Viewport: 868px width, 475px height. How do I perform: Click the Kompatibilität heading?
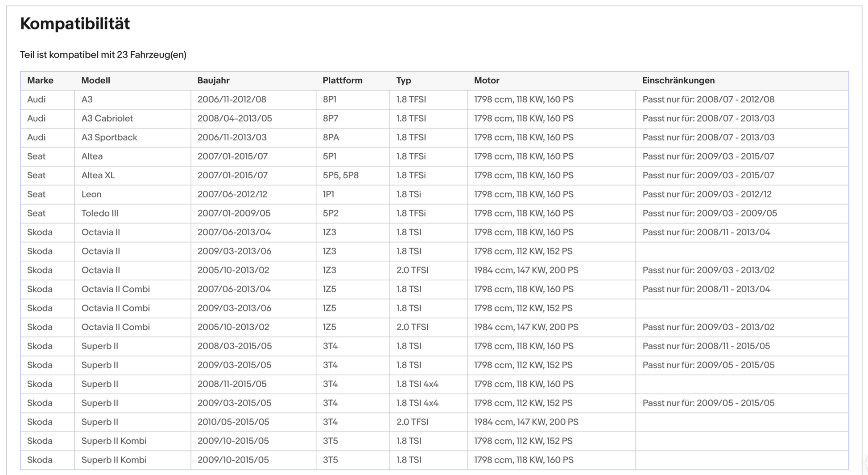pyautogui.click(x=75, y=24)
